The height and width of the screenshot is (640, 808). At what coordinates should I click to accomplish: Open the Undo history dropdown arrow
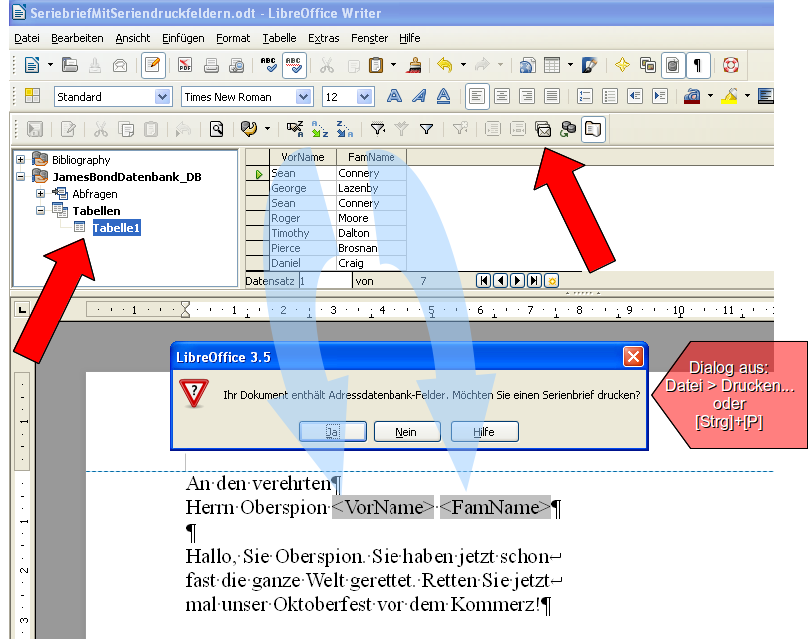pos(463,65)
